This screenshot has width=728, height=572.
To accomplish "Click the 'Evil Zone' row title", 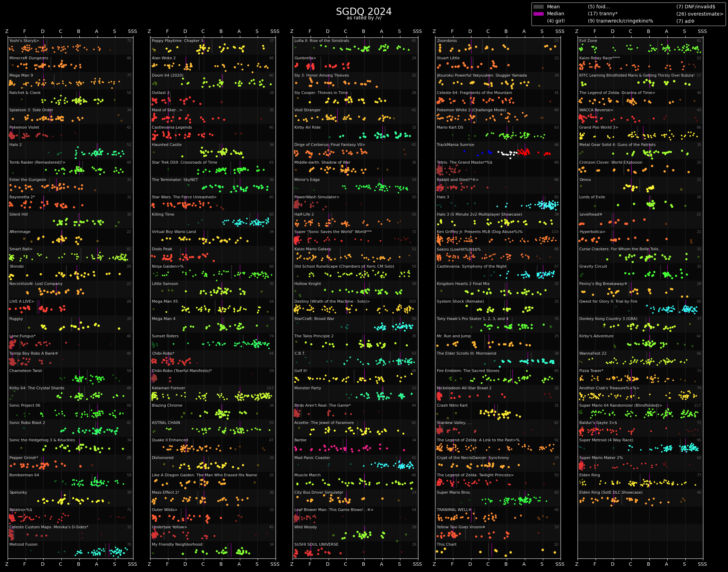I will coord(588,41).
